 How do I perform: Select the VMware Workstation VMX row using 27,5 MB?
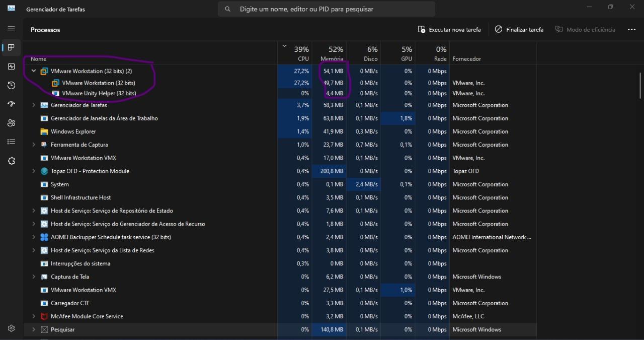[280, 290]
